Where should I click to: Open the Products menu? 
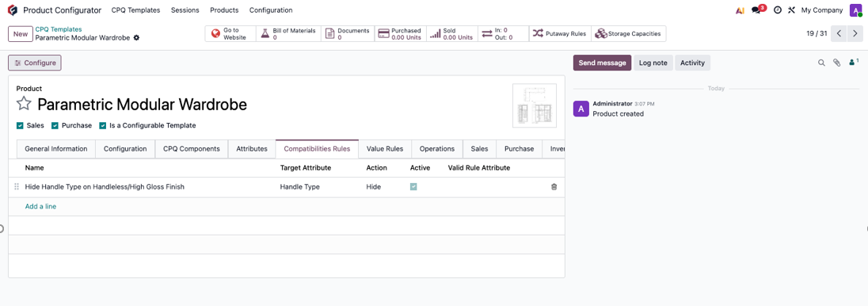224,10
